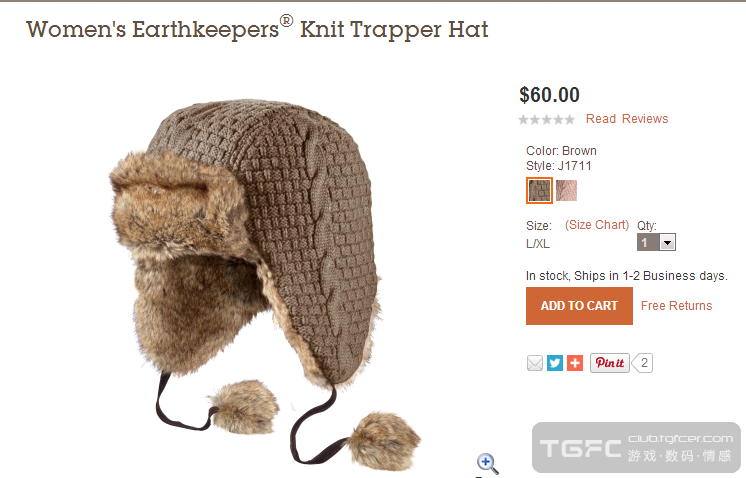
Task: Click the quantity field showing 1
Action: (x=648, y=243)
